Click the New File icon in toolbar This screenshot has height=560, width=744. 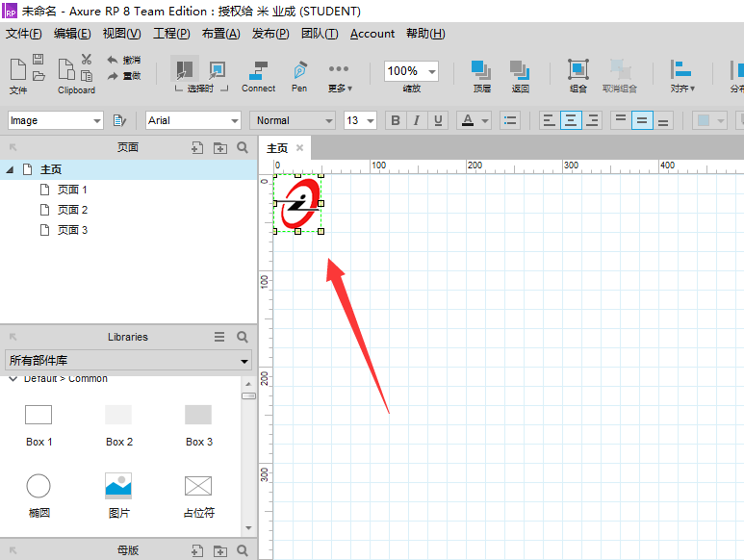(18, 69)
